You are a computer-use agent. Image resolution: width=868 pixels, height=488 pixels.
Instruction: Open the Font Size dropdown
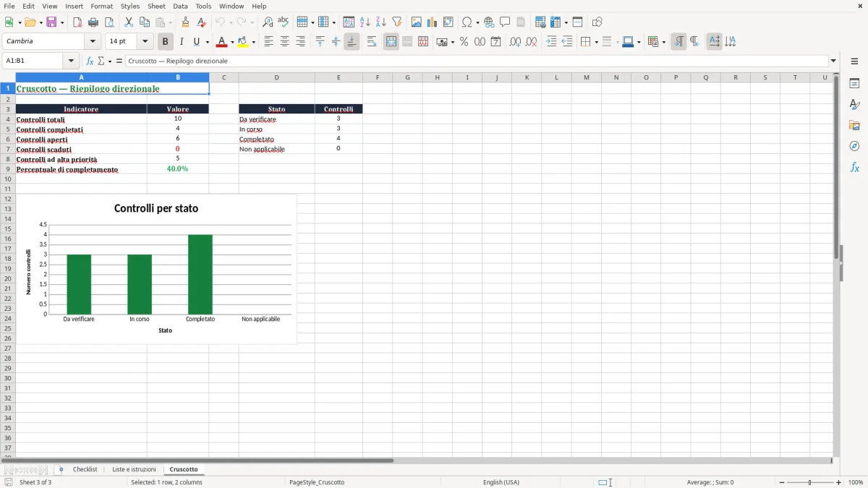click(145, 42)
